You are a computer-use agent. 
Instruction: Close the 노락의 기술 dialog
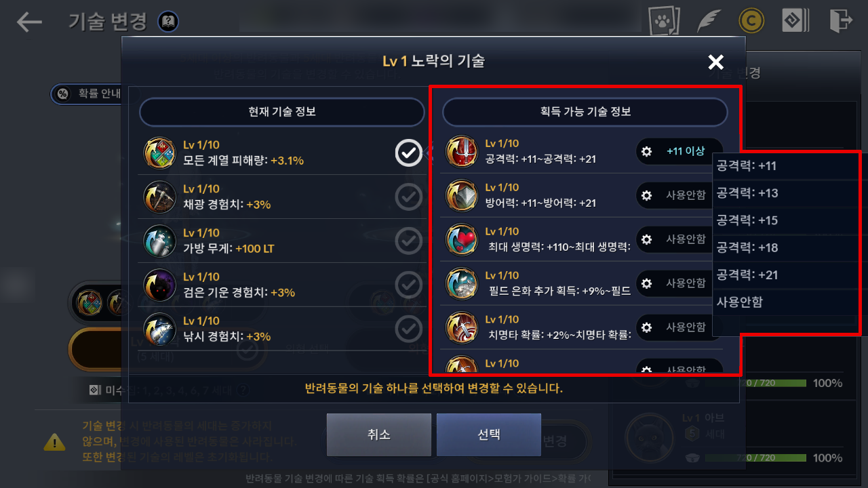(x=715, y=62)
